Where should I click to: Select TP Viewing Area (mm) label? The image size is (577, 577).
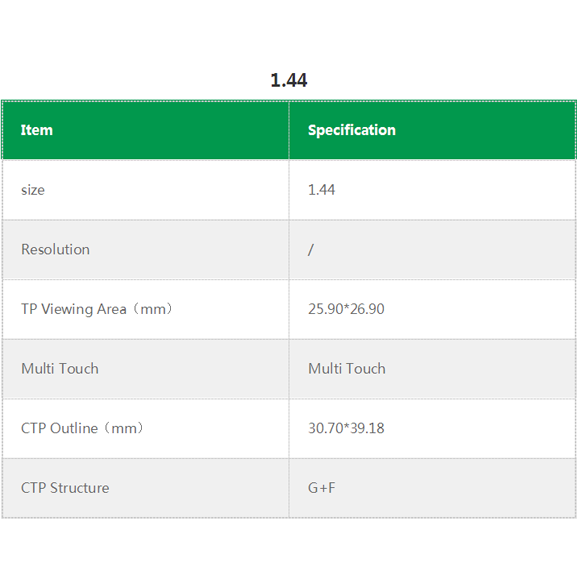pos(96,309)
